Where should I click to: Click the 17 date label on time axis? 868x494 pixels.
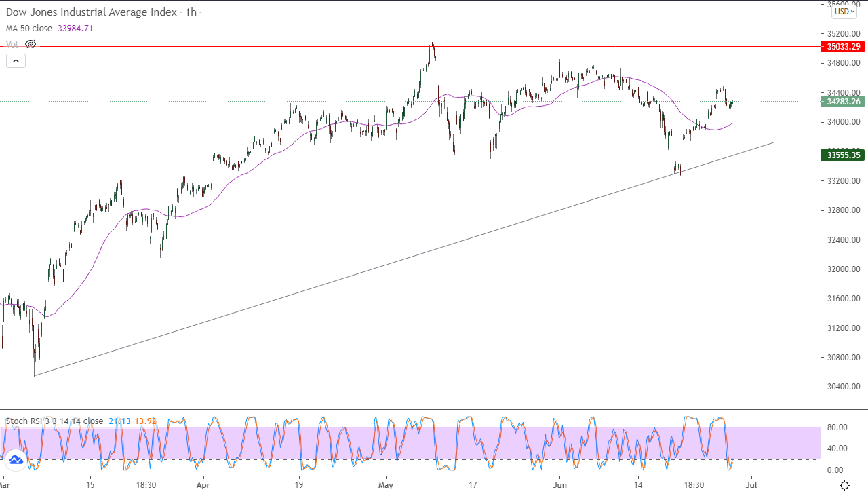point(473,485)
